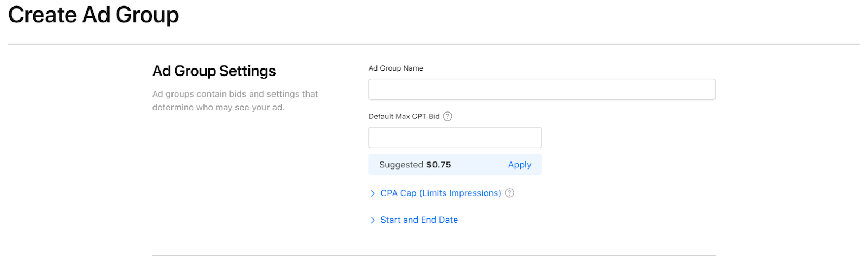Click into the Default Max CPT Bid box
The height and width of the screenshot is (256, 868).
(x=455, y=138)
